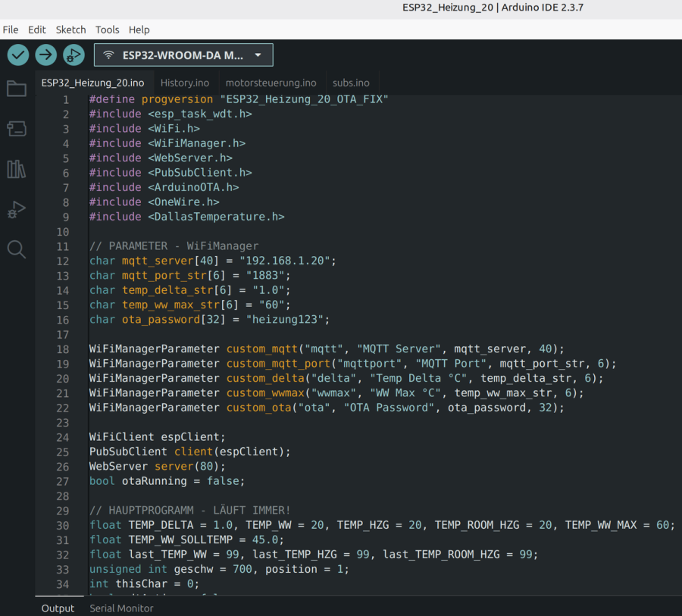Viewport: 682px width, 616px height.
Task: Open the Debug panel in sidebar
Action: point(17,209)
